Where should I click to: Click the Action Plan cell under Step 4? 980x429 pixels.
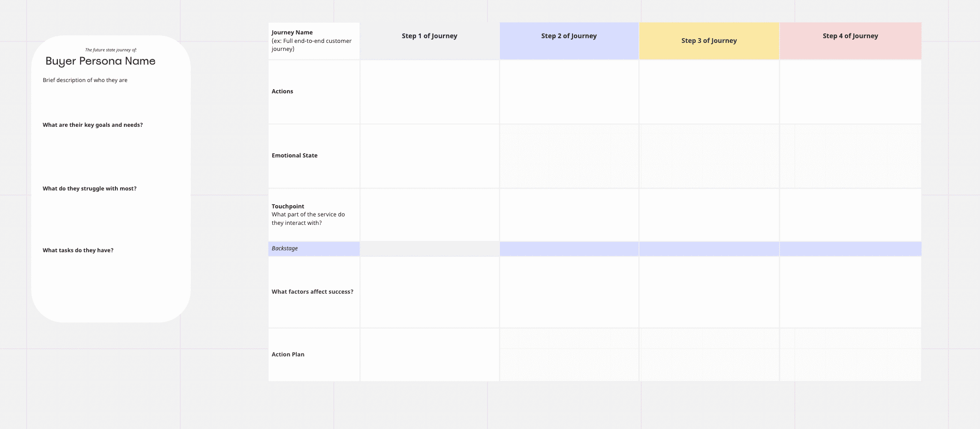pyautogui.click(x=850, y=355)
